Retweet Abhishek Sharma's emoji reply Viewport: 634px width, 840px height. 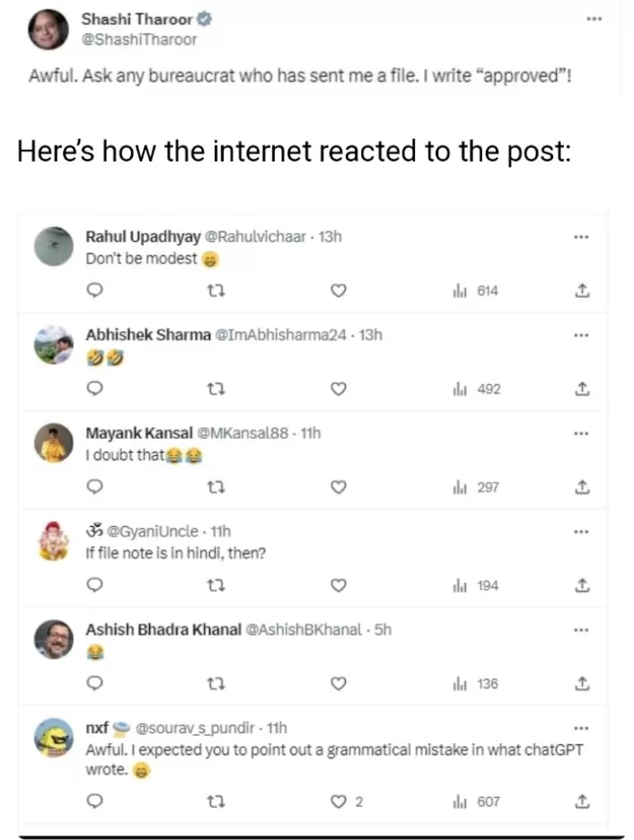214,389
